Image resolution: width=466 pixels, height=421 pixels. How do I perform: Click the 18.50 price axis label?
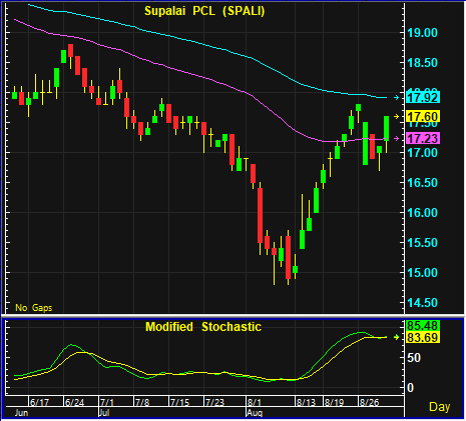click(x=422, y=63)
